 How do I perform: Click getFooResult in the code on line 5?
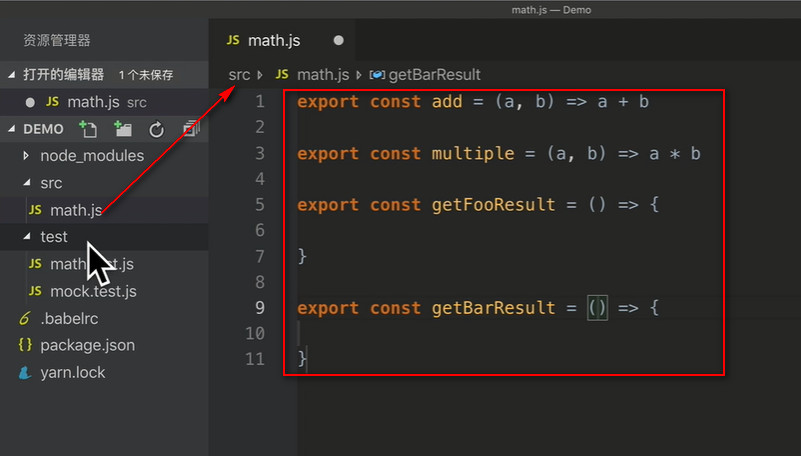point(493,205)
